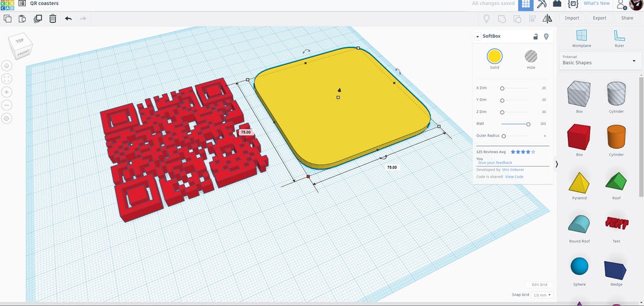Click the Home view button

(7, 65)
